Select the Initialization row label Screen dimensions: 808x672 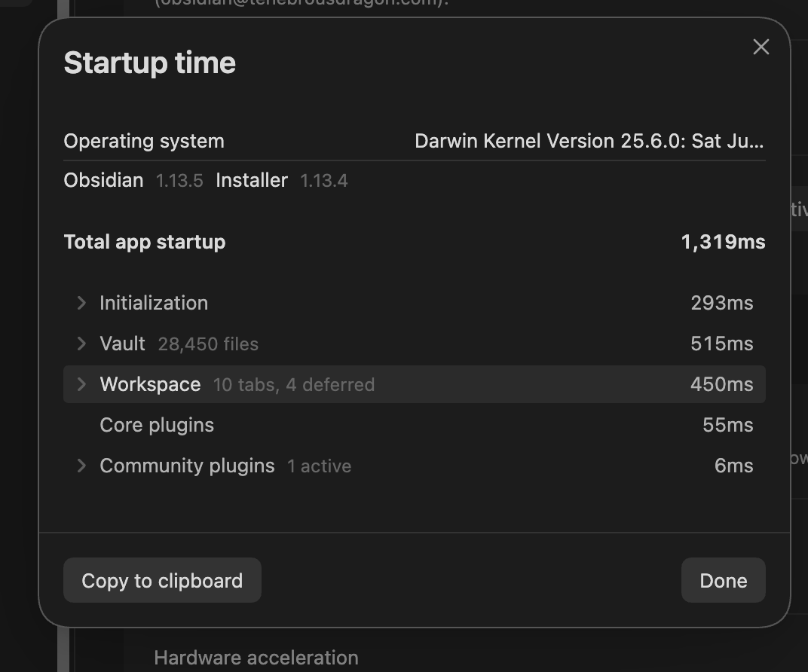(154, 303)
